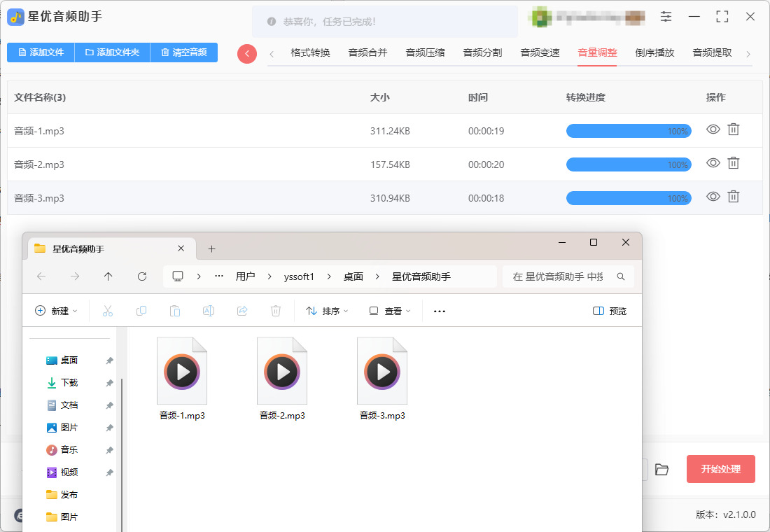The height and width of the screenshot is (532, 770).
Task: Show next tabs with right chevron
Action: point(748,54)
